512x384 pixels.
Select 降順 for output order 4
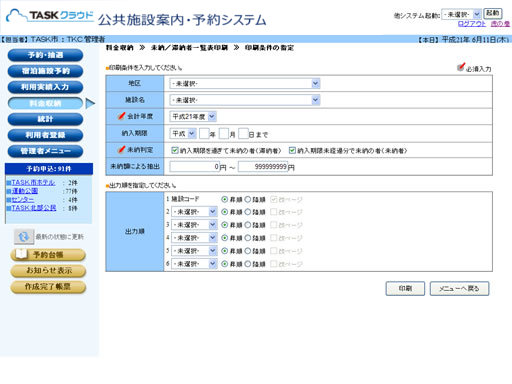248,238
